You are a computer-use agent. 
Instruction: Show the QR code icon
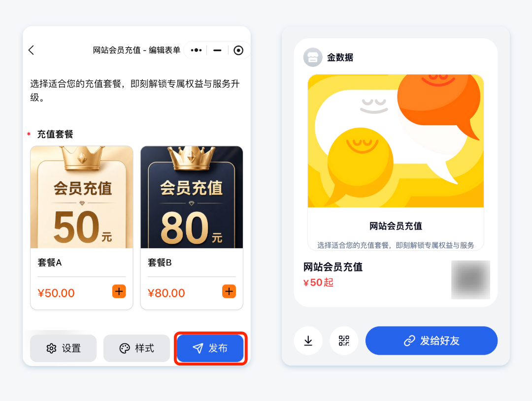click(344, 340)
